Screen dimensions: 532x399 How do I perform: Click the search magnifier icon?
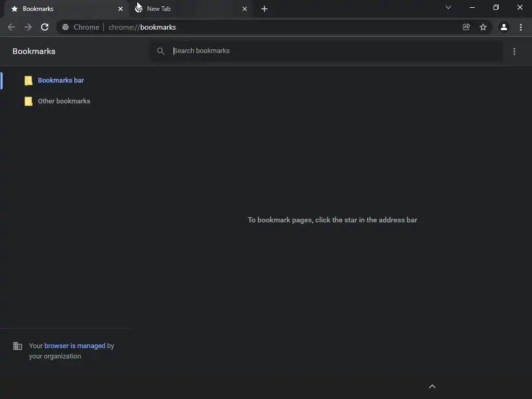[161, 51]
